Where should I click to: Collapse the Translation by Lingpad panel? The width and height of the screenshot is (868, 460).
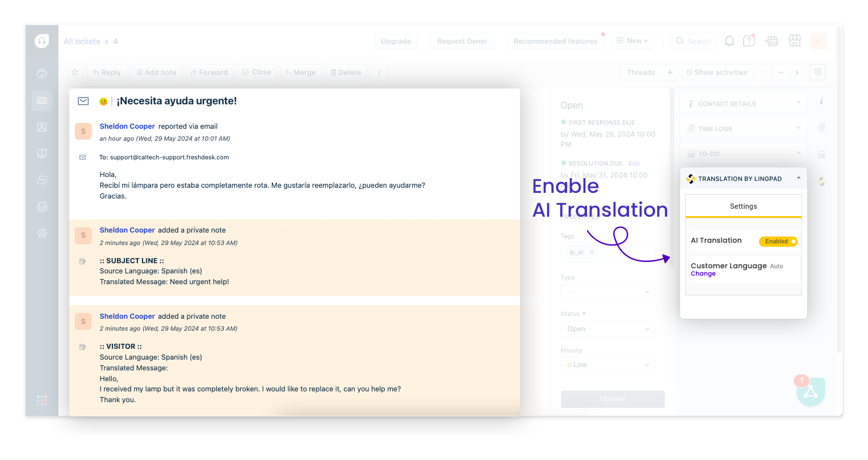tap(799, 179)
